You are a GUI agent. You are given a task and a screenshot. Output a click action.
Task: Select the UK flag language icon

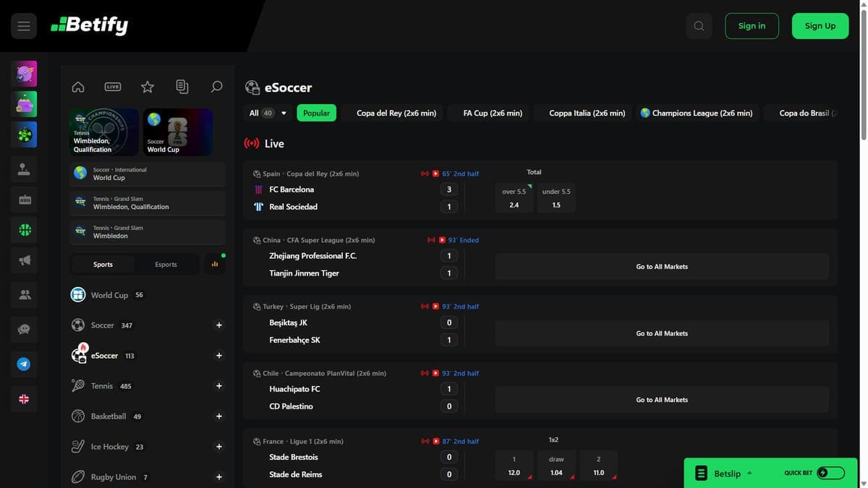point(24,399)
